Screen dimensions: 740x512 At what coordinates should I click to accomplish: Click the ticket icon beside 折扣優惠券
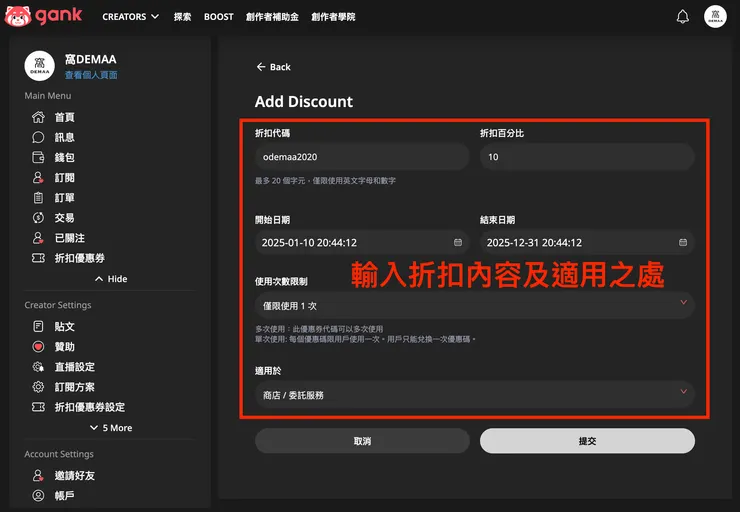click(38, 258)
